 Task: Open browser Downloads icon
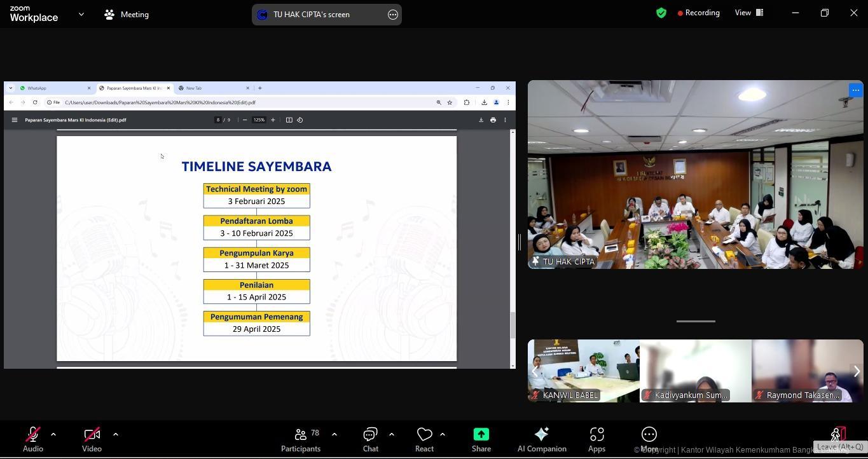pyautogui.click(x=484, y=102)
